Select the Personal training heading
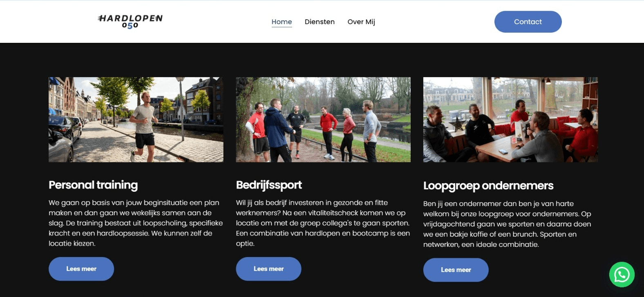644x297 pixels. coord(93,185)
